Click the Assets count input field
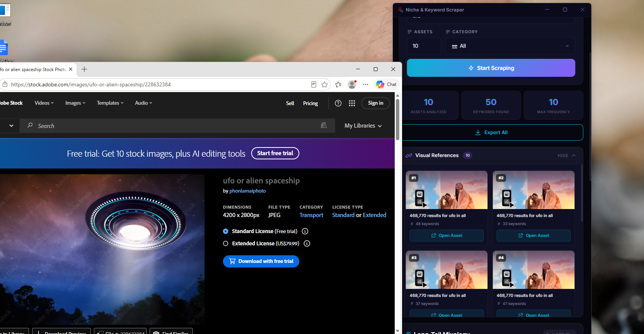 click(x=424, y=46)
